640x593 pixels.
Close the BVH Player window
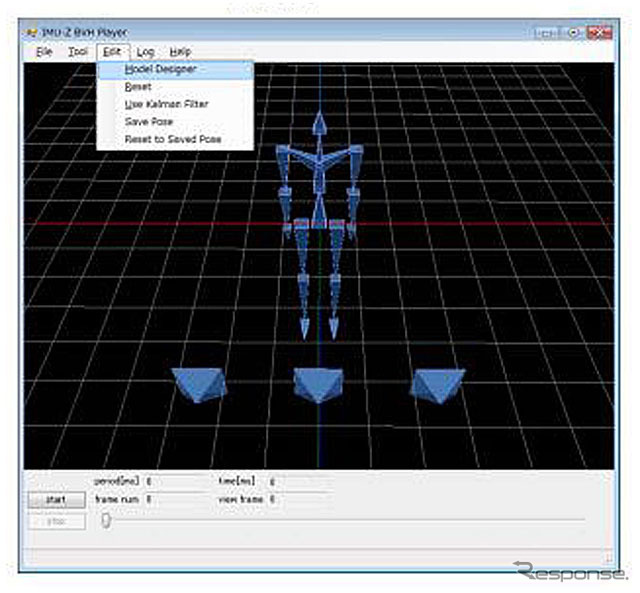tap(598, 32)
